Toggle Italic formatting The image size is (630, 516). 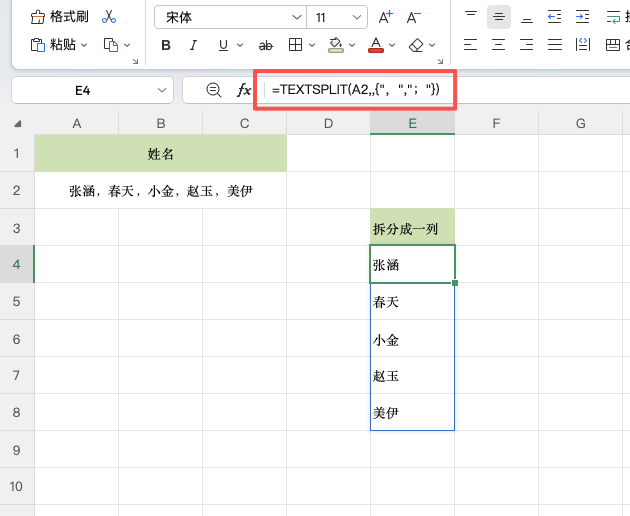pos(194,45)
